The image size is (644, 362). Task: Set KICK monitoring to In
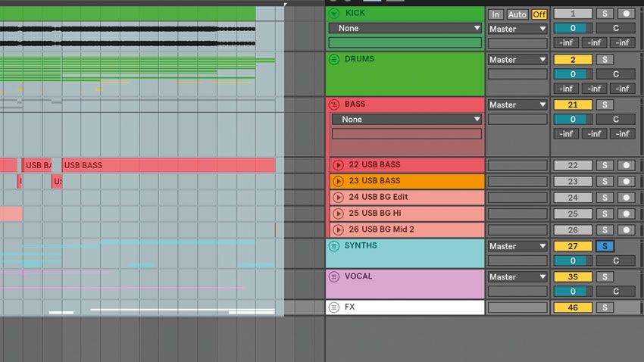(x=496, y=14)
